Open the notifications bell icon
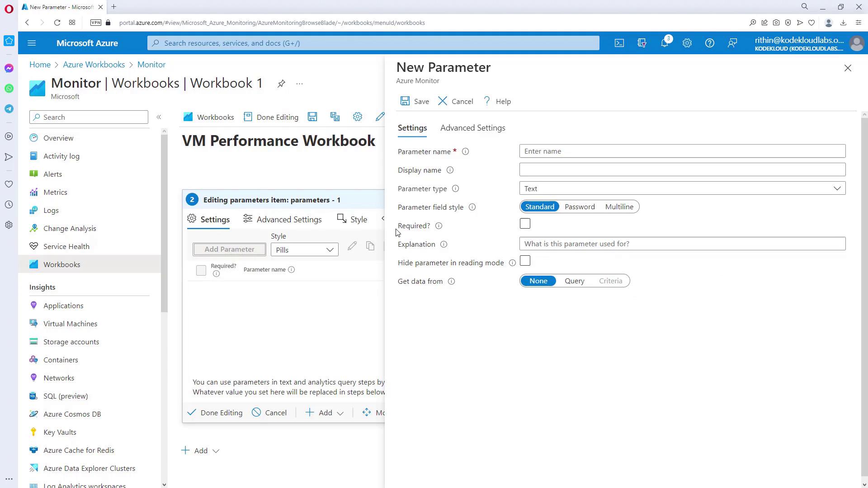The width and height of the screenshot is (868, 488). [x=664, y=43]
